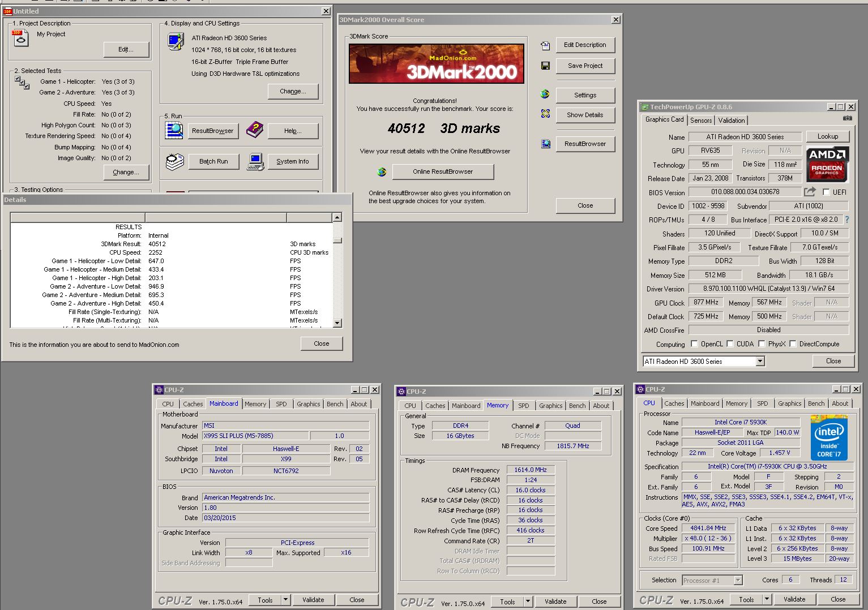Click the Settings globe icon in score window
Screen dimensions: 868x610
click(545, 94)
